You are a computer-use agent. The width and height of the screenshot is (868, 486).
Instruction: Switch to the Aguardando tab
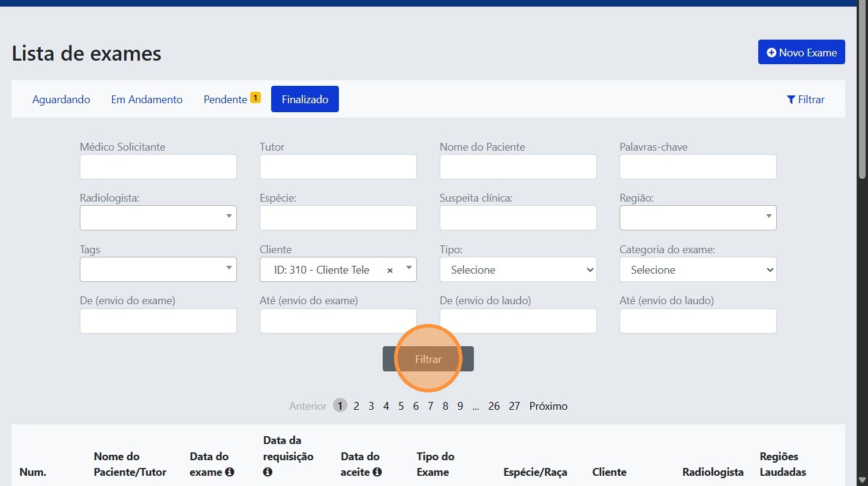[61, 100]
